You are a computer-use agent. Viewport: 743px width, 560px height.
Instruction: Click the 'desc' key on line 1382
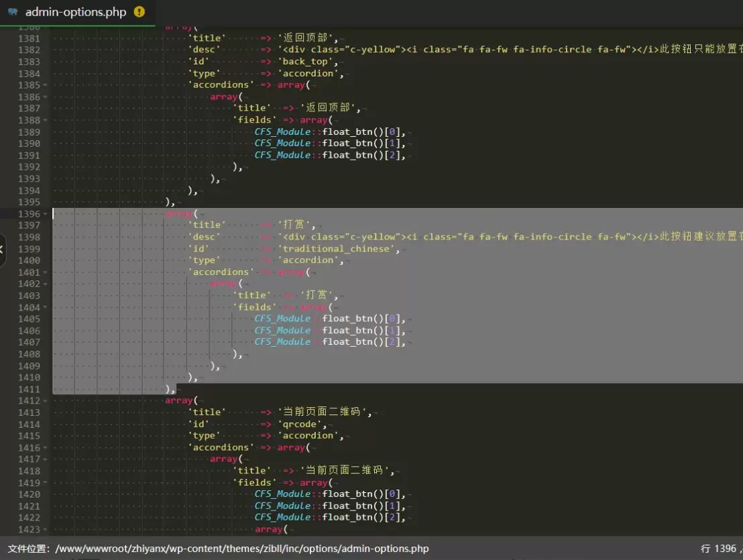(x=205, y=50)
